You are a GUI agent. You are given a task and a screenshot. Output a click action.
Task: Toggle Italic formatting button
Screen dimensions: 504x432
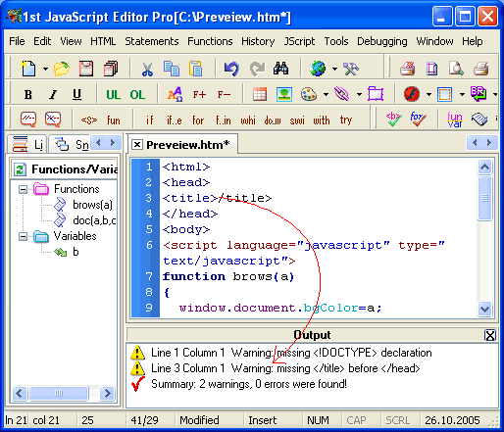click(x=53, y=94)
